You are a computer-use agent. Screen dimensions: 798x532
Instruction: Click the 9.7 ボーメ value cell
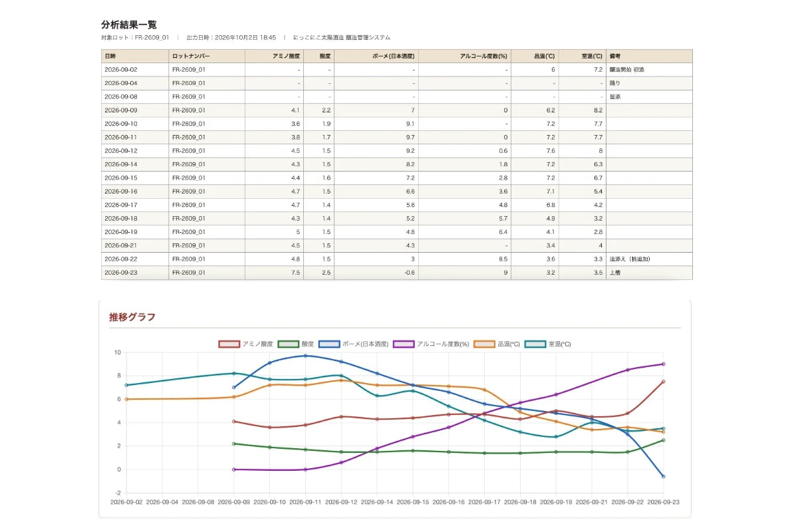point(376,137)
